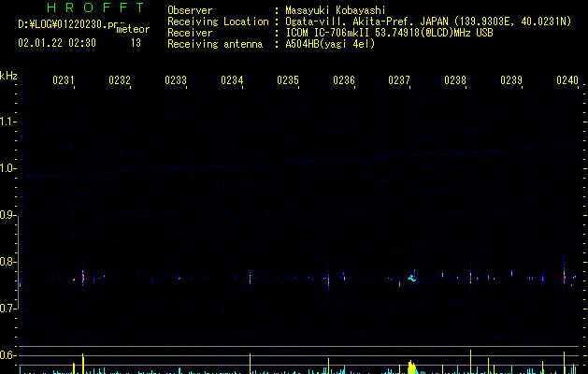Click the 0231 time marker
Image resolution: width=588 pixels, height=374 pixels.
64,80
